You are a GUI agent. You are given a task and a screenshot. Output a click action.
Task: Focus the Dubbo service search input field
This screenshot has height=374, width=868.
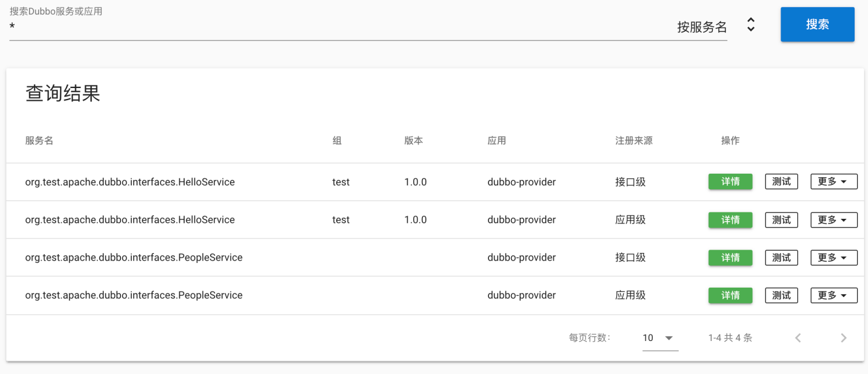[336, 27]
